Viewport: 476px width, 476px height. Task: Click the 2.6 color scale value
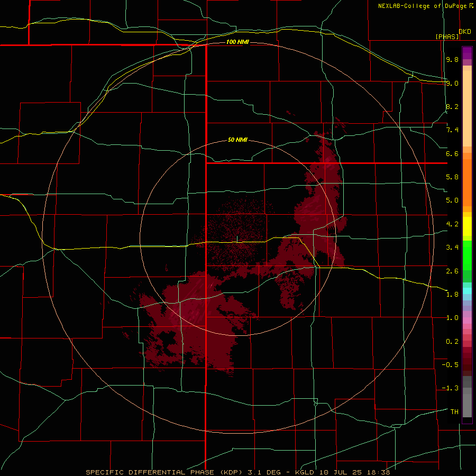tap(452, 271)
